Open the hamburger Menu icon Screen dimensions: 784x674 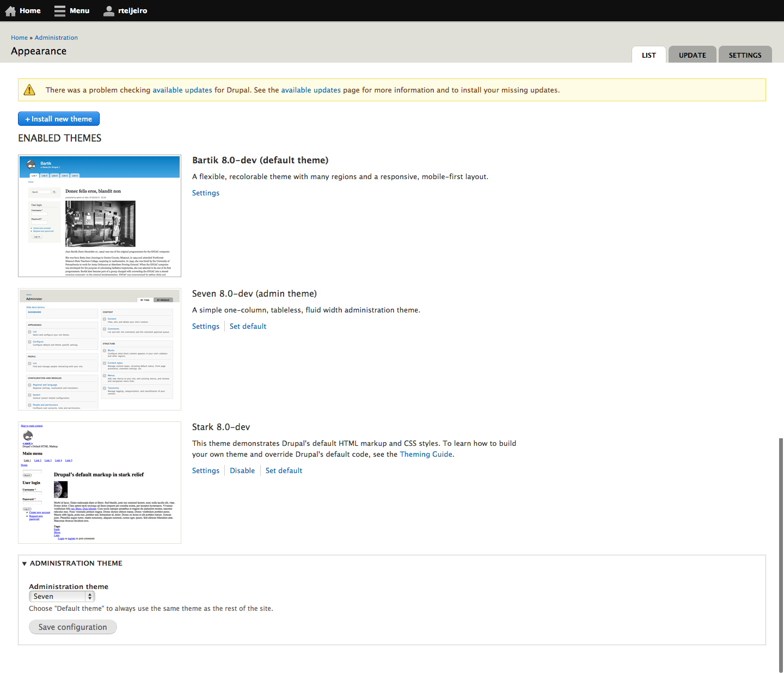60,11
